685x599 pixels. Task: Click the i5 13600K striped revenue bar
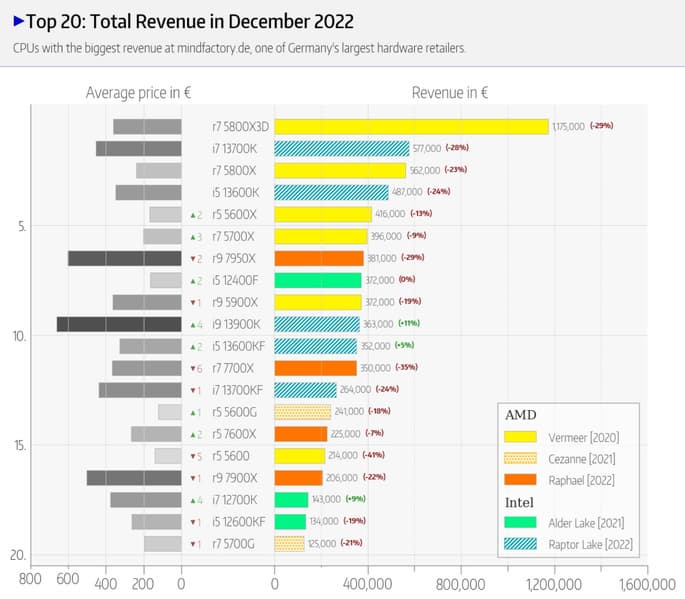pos(331,192)
